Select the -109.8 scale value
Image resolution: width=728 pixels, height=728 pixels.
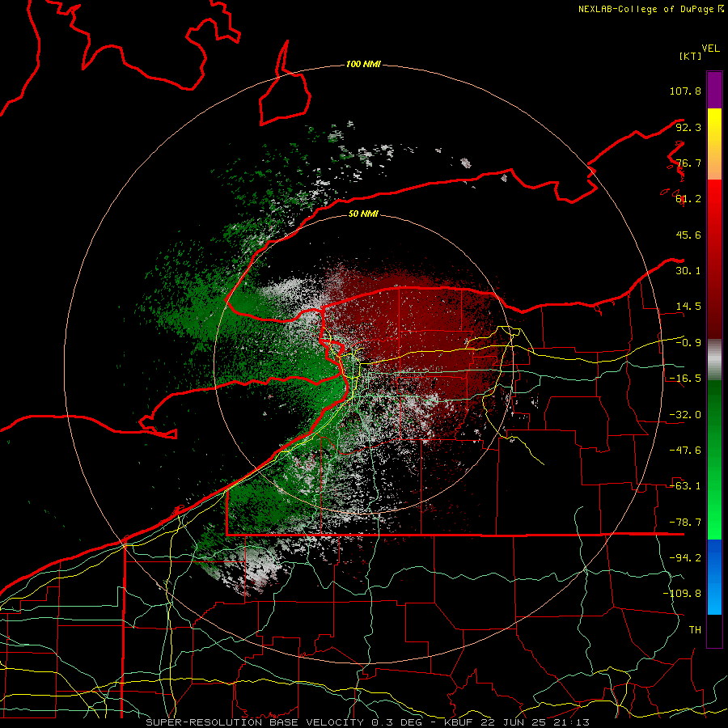pyautogui.click(x=682, y=594)
